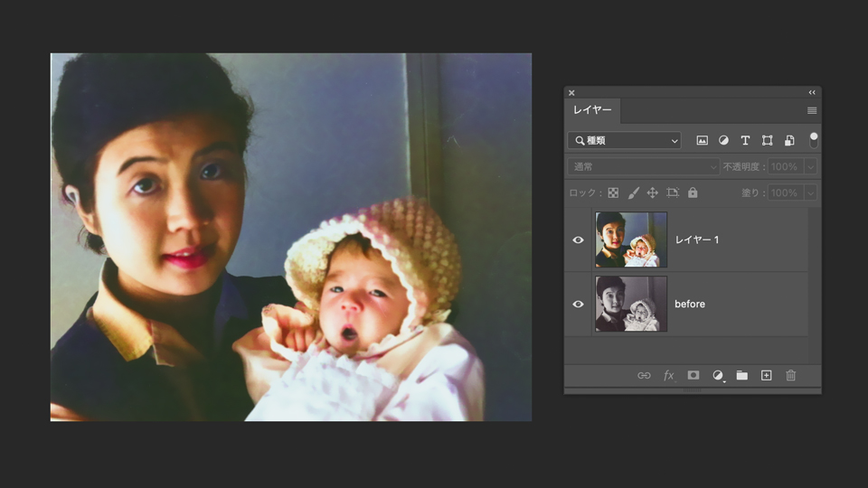Click the colorized photo on canvas
Image resolution: width=868 pixels, height=488 pixels.
pyautogui.click(x=291, y=237)
